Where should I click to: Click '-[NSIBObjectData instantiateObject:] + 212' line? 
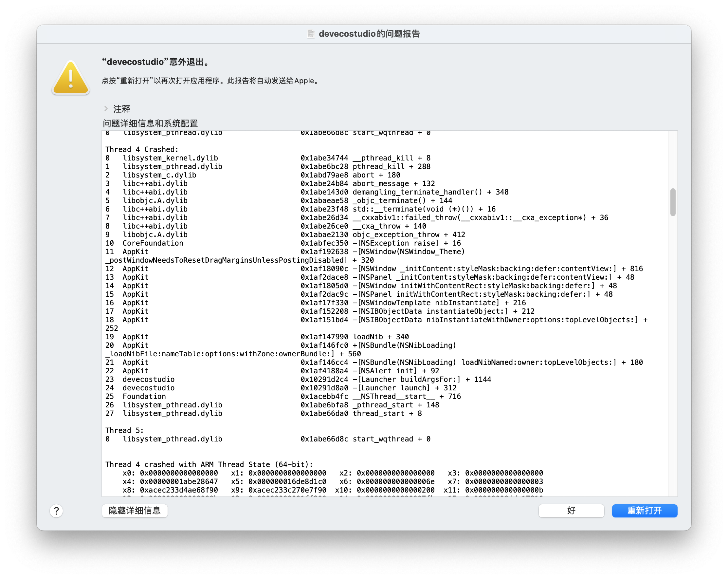pyautogui.click(x=320, y=311)
